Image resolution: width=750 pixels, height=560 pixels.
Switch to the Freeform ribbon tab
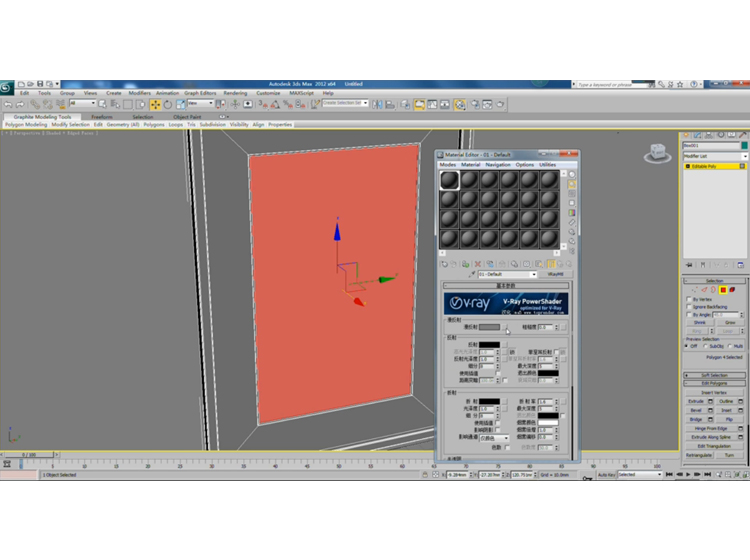point(102,117)
